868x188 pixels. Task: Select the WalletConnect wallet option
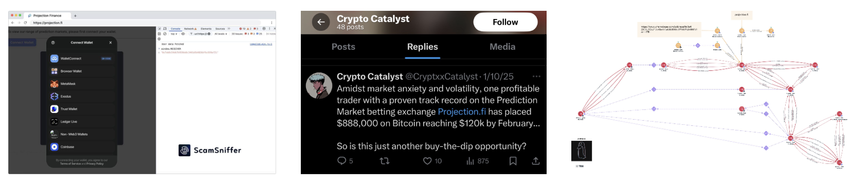coord(81,59)
